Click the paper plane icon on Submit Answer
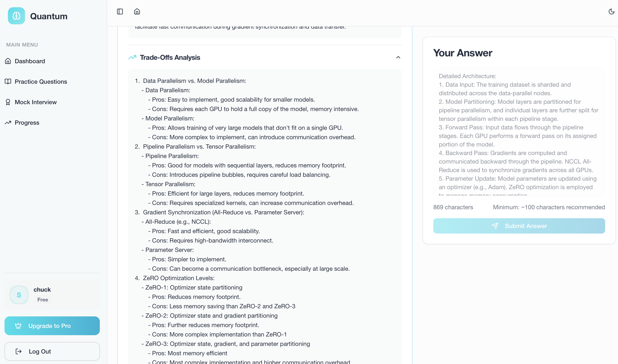618x364 pixels. (x=496, y=226)
